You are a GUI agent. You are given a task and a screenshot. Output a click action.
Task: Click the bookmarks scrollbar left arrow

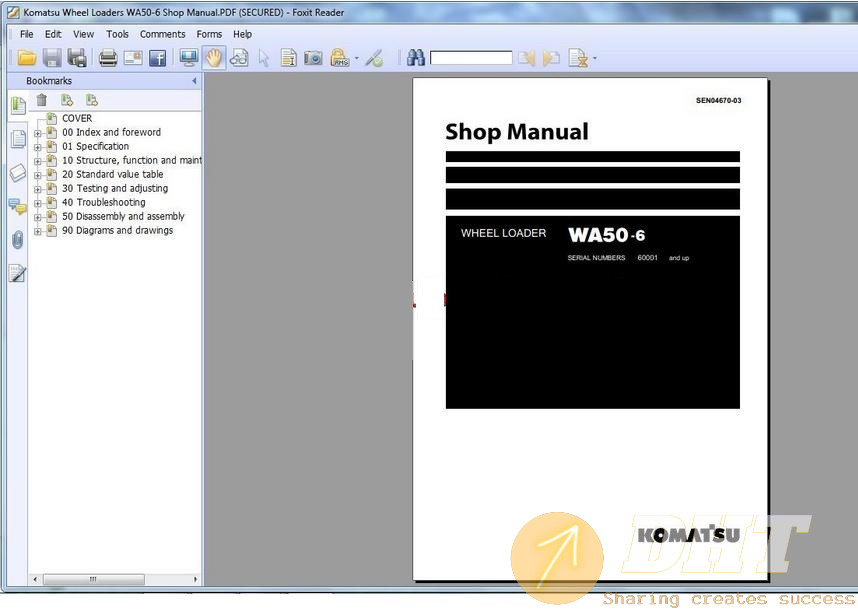click(x=36, y=579)
